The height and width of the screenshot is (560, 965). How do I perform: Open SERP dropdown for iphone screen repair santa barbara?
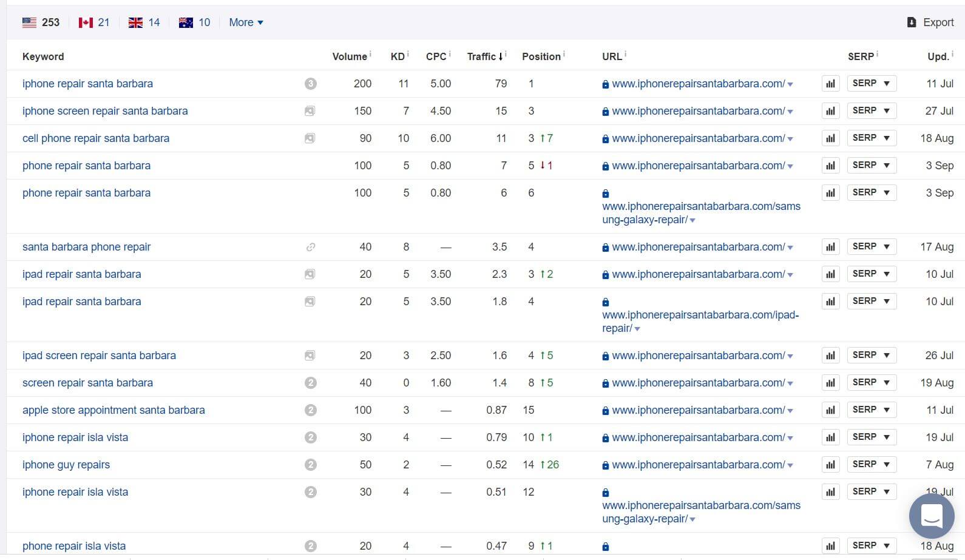[872, 110]
